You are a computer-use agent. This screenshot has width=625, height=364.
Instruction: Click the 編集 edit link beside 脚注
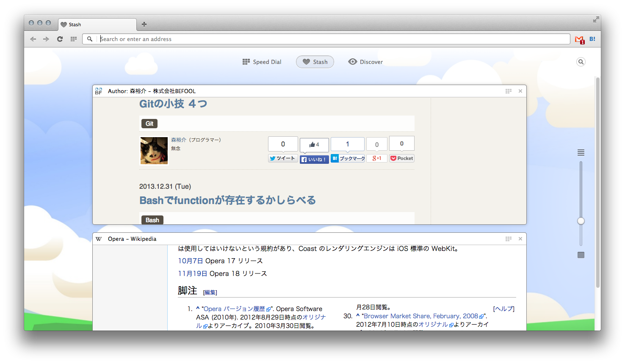(x=210, y=292)
